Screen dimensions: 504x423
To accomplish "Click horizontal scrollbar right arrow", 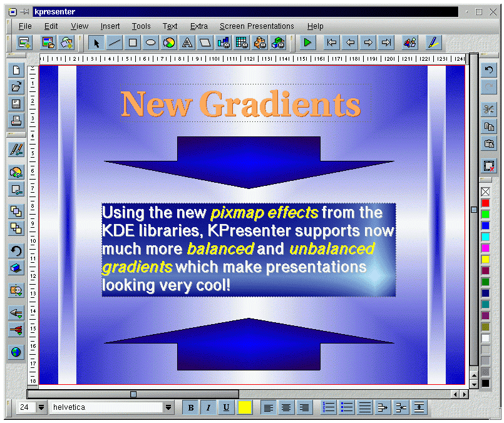I will click(x=465, y=394).
